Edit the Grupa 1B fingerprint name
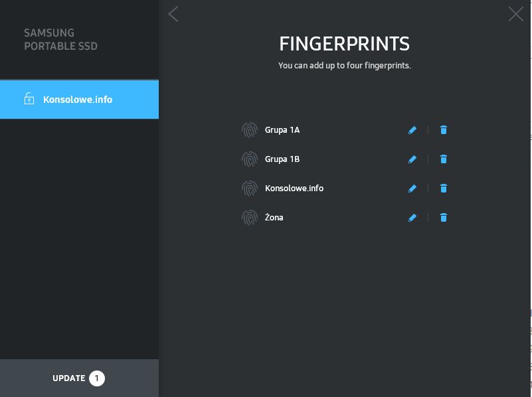532x397 pixels. [x=412, y=159]
